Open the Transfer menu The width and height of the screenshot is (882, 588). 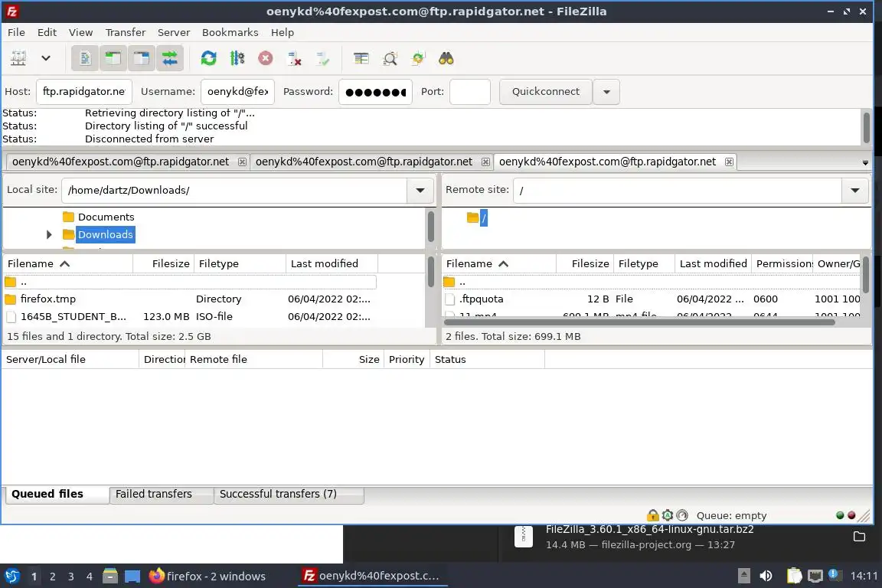click(x=126, y=33)
